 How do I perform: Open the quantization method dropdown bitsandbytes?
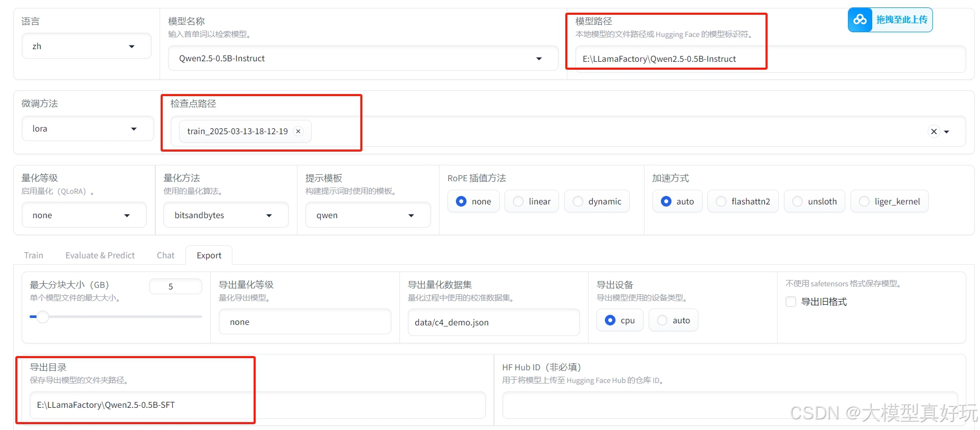point(226,215)
